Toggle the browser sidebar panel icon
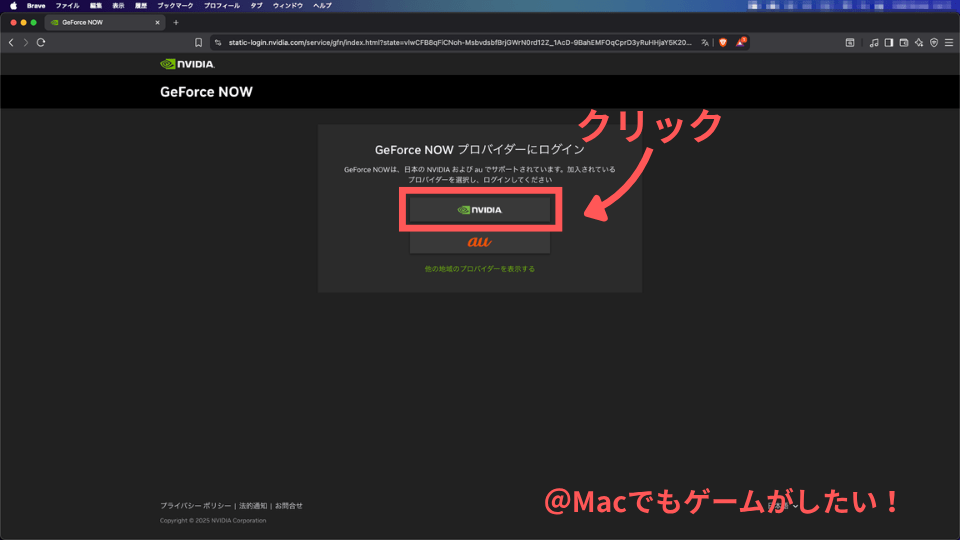960x540 pixels. [888, 43]
